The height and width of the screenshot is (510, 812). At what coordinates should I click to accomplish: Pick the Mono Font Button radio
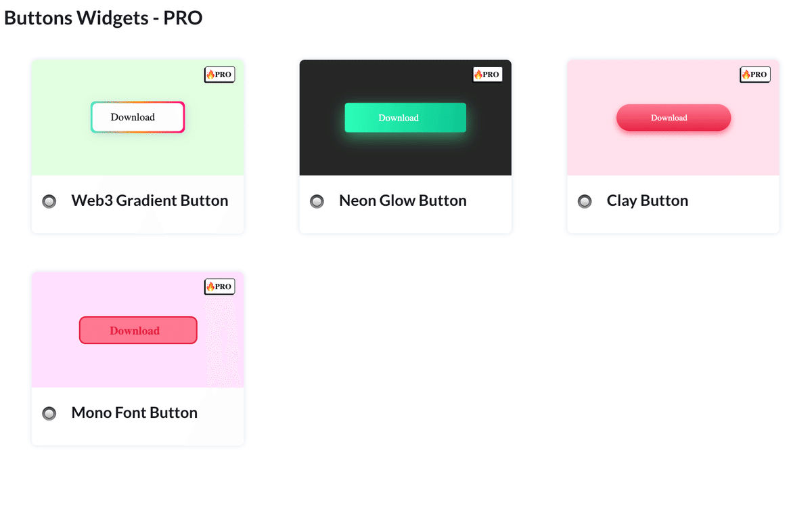[49, 413]
